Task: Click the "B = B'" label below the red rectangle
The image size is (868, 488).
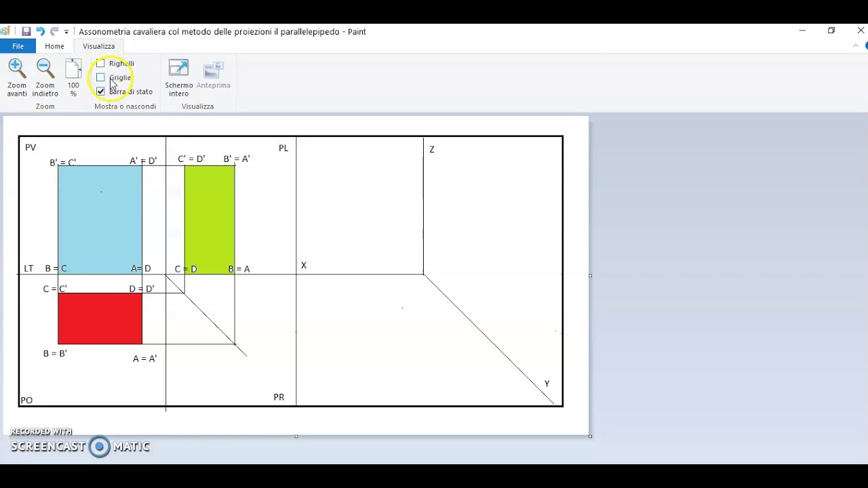Action: pos(55,354)
